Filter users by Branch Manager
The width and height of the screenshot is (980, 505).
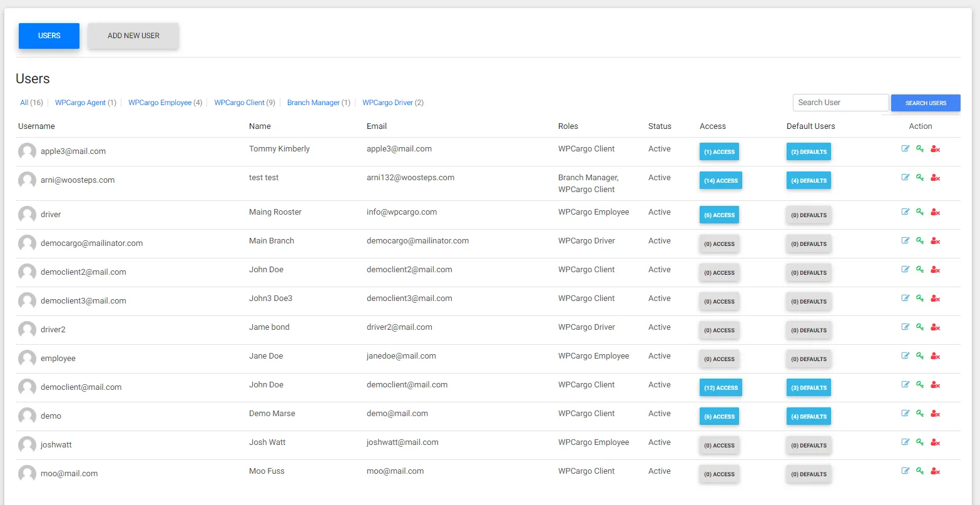313,103
